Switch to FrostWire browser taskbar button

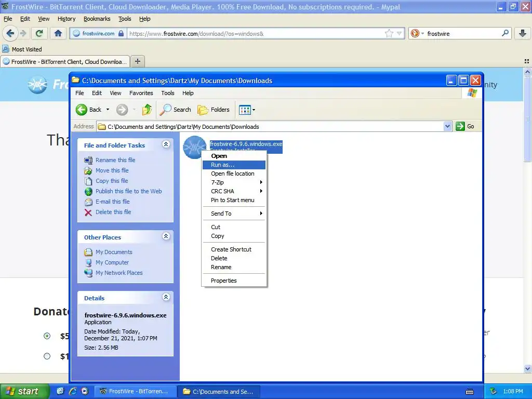[x=135, y=391]
